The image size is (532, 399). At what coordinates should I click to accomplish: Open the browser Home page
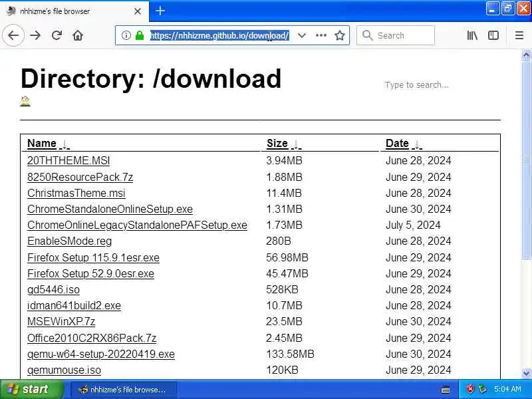click(78, 35)
